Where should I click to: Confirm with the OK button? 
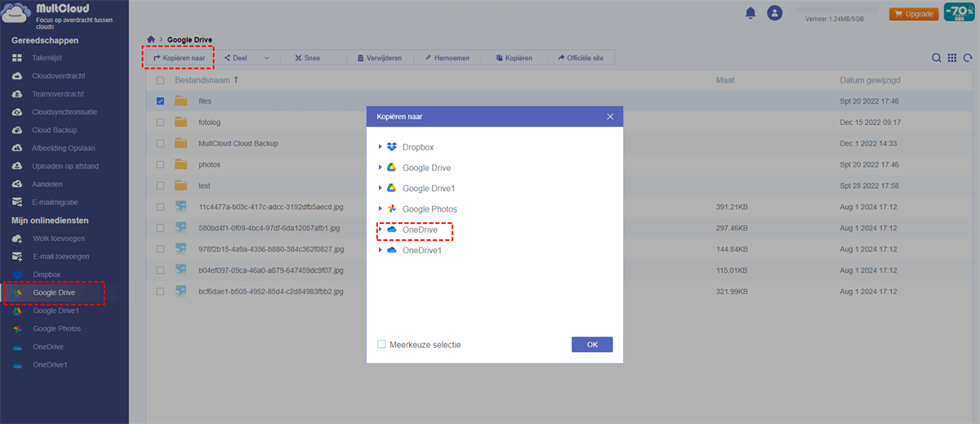point(592,345)
